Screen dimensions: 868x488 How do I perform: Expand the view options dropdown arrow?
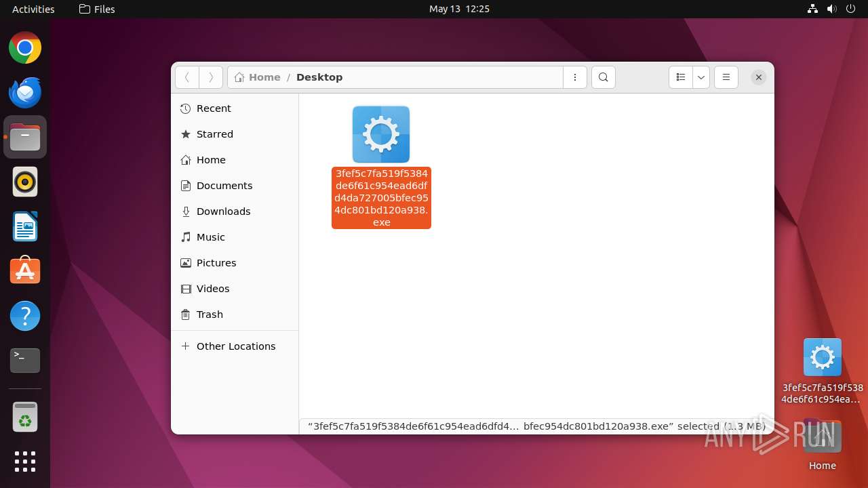(x=701, y=77)
